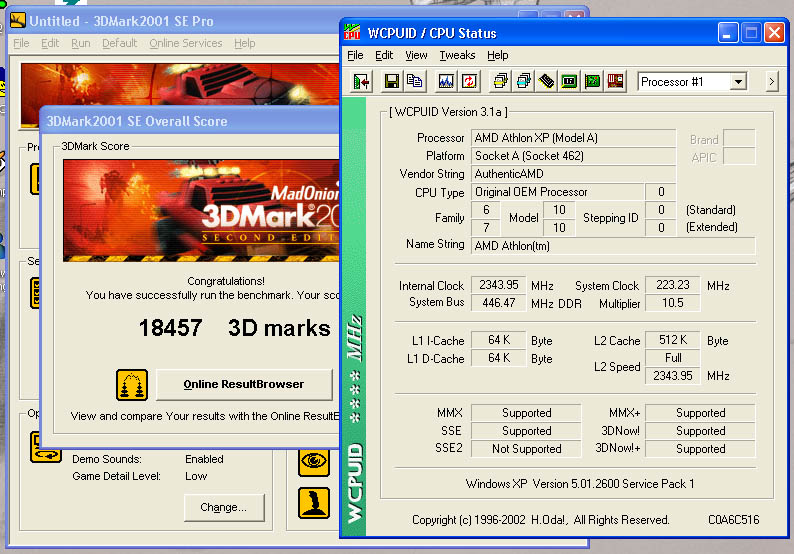The width and height of the screenshot is (794, 554).
Task: Click the Demo Sounds 'Enabled' value
Action: point(204,459)
